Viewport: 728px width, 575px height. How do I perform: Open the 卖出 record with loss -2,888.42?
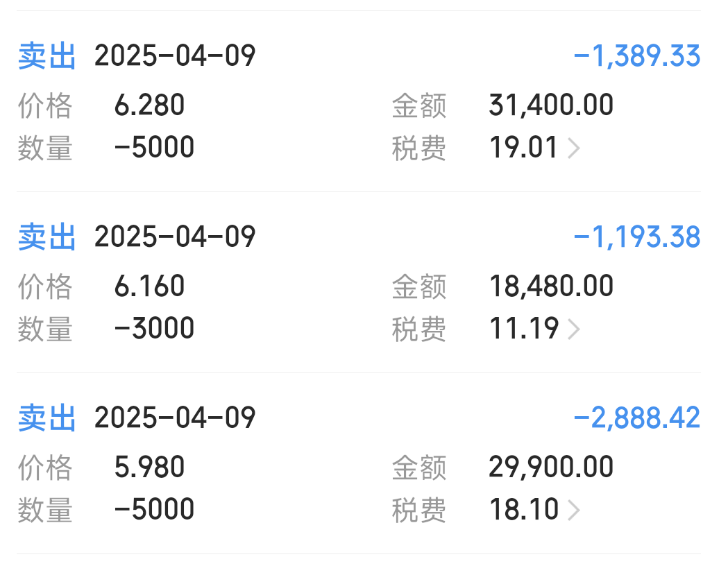(x=358, y=463)
